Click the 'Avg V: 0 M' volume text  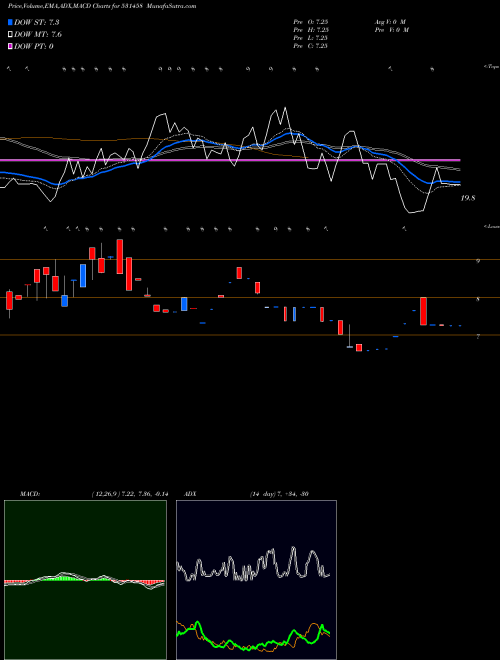[x=389, y=21]
